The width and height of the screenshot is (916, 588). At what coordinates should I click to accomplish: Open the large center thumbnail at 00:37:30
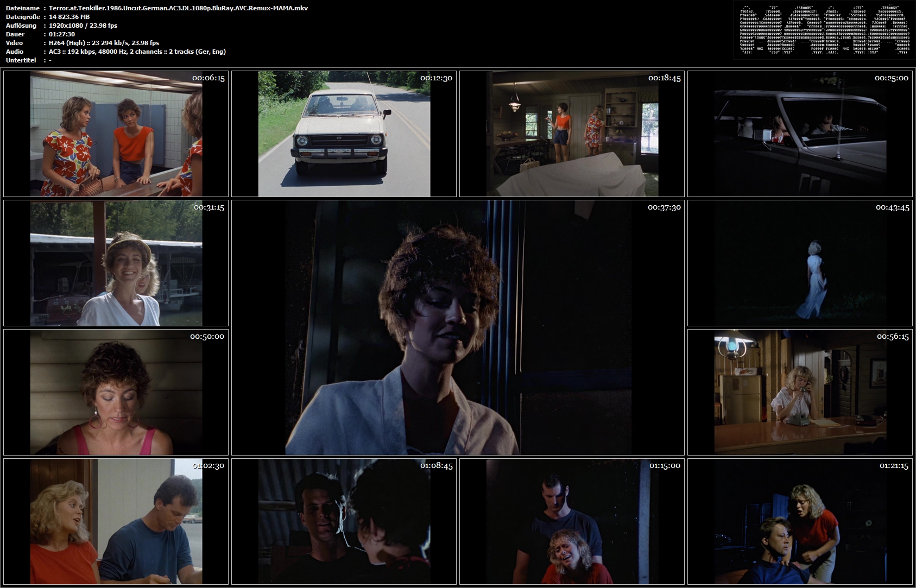coord(458,327)
